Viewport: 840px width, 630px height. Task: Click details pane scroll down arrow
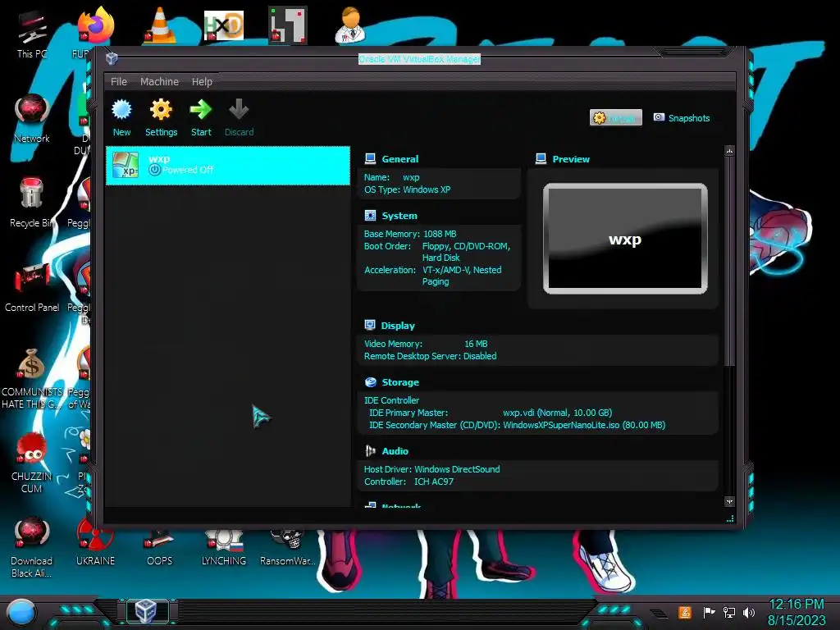click(729, 501)
